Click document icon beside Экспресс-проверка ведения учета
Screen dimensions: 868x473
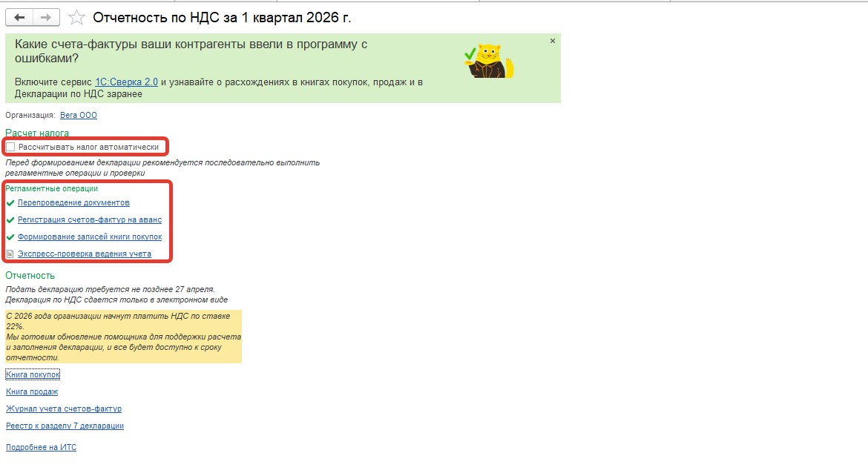10,254
